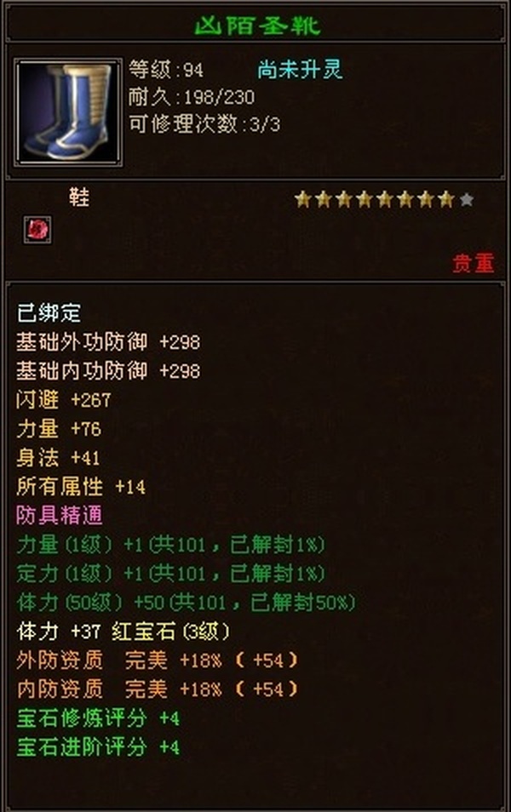Click the 已绑定 bound status line
This screenshot has height=812, width=511.
click(49, 312)
